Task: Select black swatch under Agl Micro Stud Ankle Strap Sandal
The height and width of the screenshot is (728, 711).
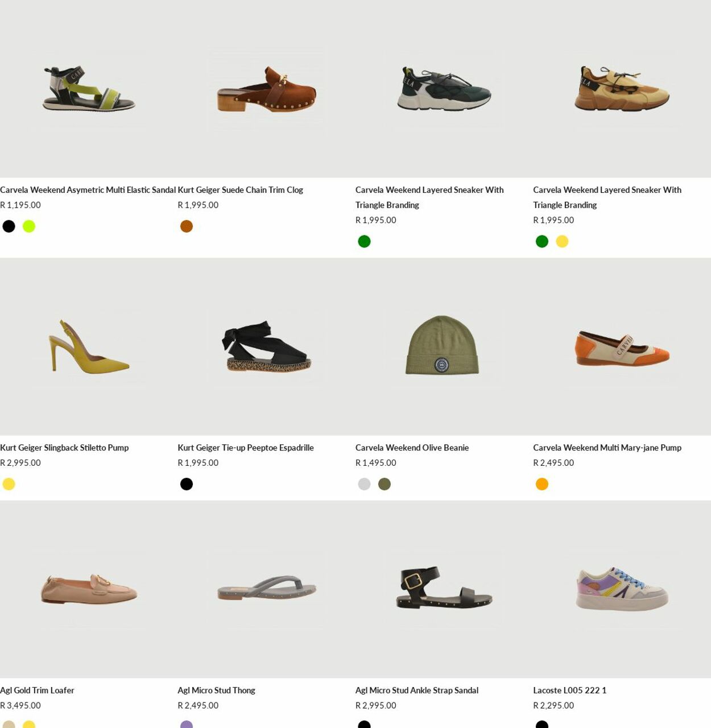Action: 365,725
